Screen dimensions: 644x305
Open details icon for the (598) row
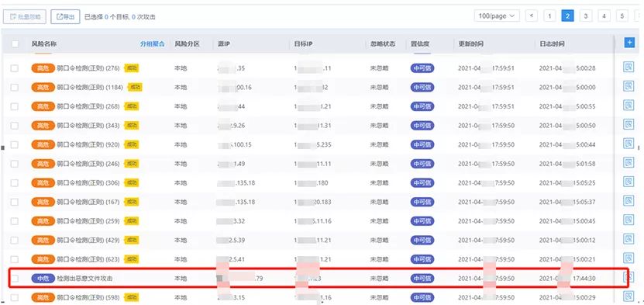[629, 296]
